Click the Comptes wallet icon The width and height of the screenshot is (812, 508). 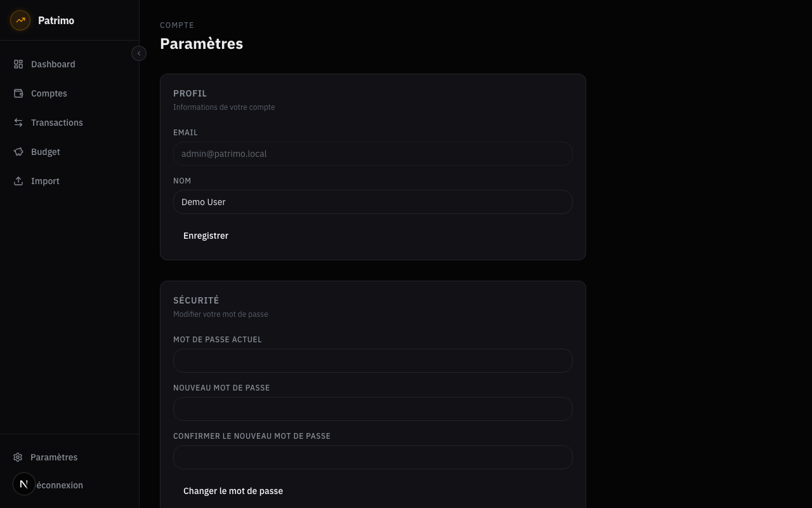18,93
